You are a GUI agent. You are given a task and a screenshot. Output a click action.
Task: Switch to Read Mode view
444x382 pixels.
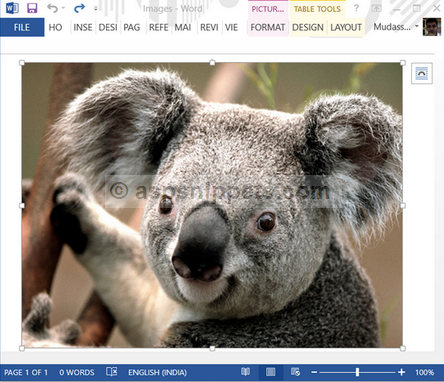click(246, 372)
